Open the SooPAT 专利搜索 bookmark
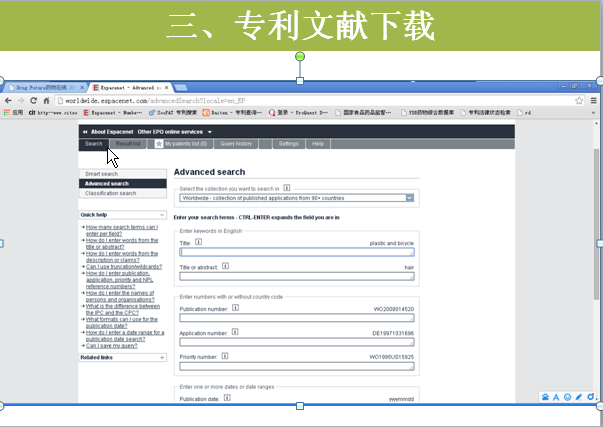This screenshot has height=427, width=603. click(x=173, y=113)
